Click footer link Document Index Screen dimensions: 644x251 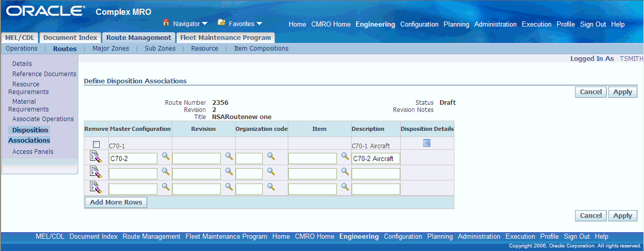[94, 236]
